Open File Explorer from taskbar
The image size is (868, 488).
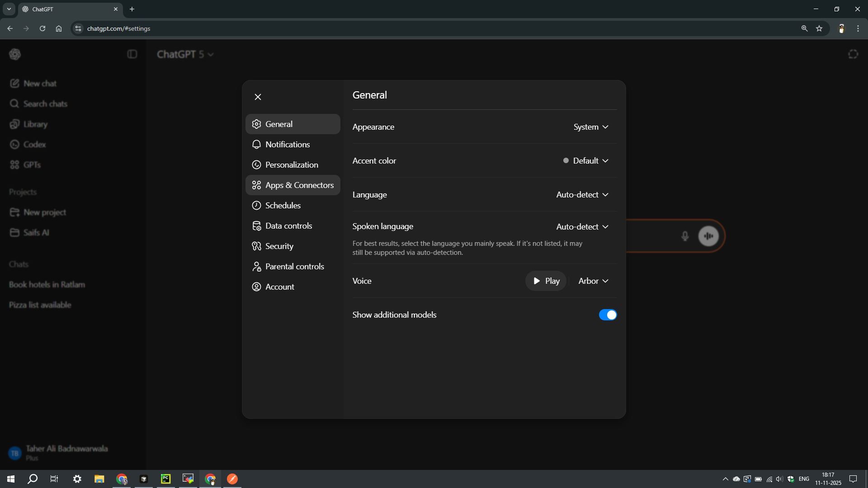coord(99,479)
